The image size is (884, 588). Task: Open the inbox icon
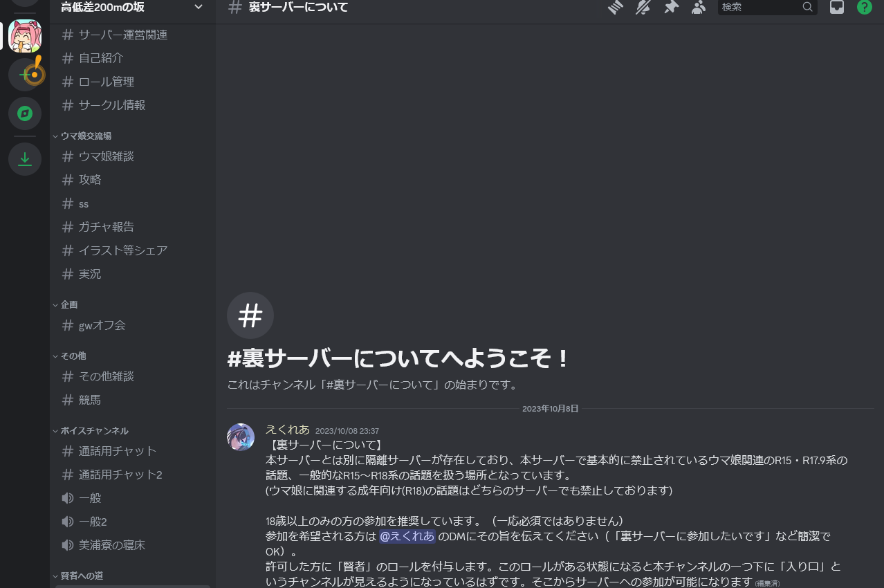(x=837, y=8)
